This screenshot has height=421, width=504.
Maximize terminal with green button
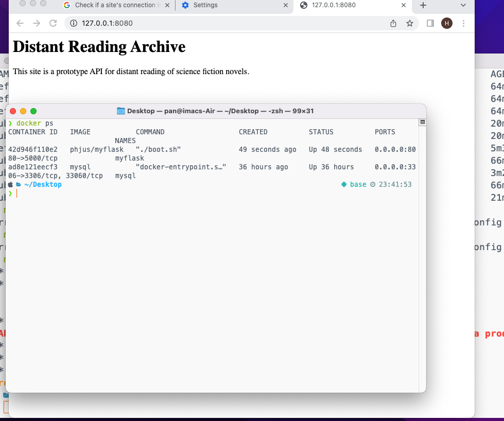pos(33,111)
